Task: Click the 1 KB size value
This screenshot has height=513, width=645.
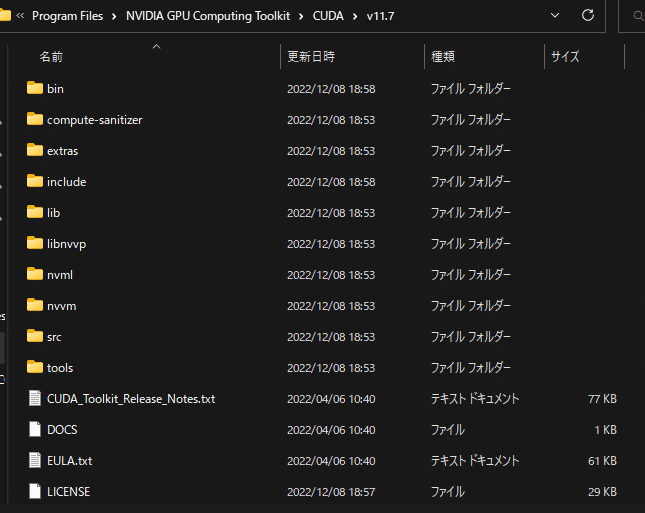Action: click(606, 429)
